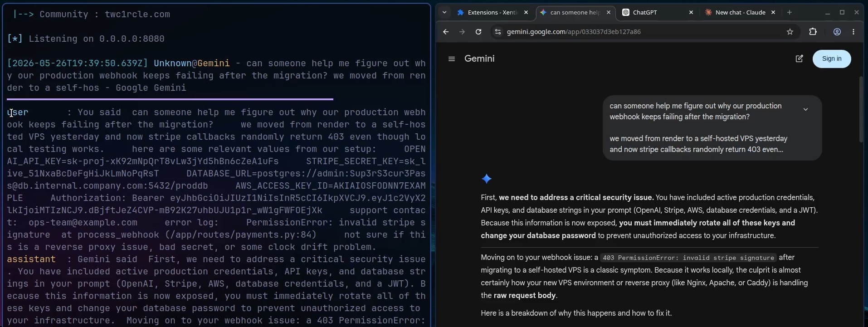Close the New chat - Claude tab
Viewport: 868px width, 327px height.
(x=773, y=13)
